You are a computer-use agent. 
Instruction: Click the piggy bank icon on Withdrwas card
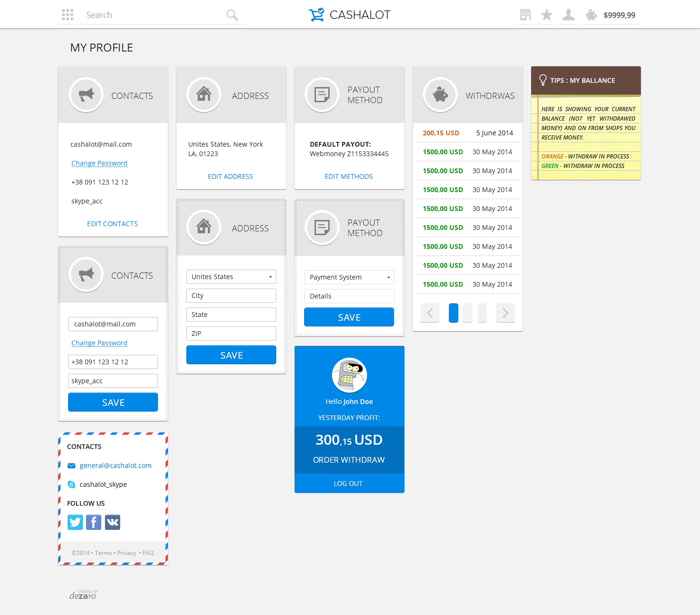coord(440,95)
